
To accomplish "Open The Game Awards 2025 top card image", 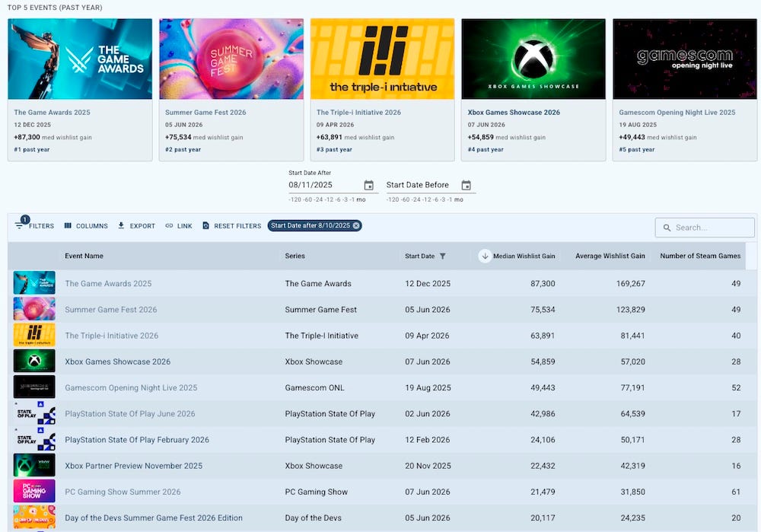I will (80, 59).
